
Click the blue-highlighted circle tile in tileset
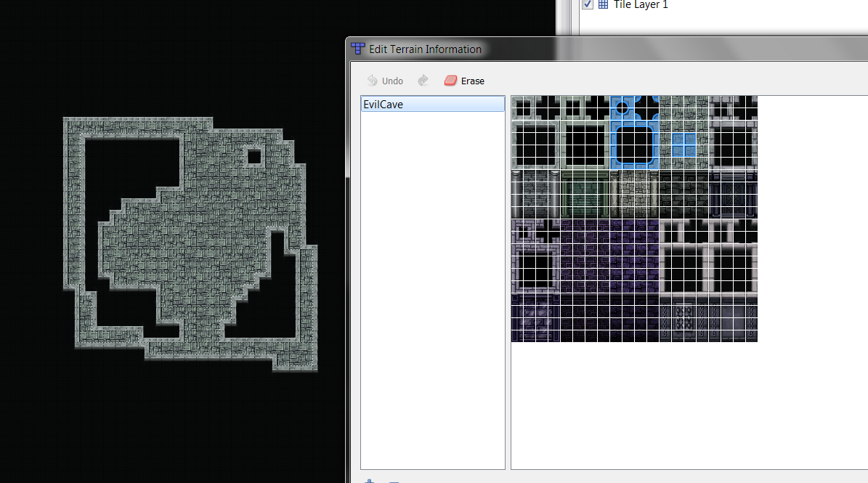[x=622, y=108]
